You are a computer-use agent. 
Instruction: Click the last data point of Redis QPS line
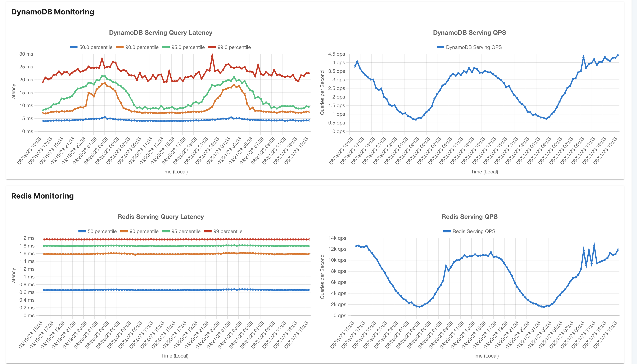(x=618, y=250)
